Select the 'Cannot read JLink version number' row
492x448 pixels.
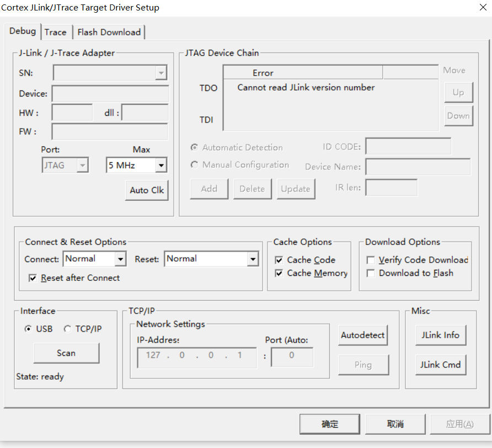(306, 88)
